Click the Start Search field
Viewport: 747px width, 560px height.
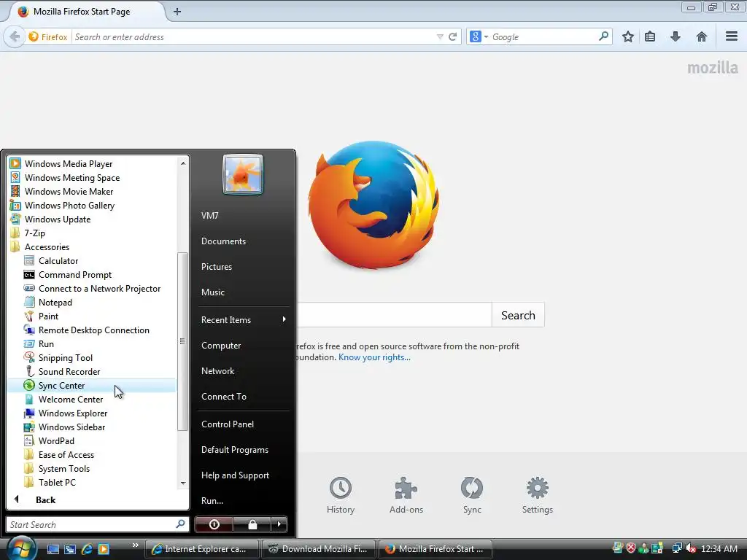pos(91,525)
